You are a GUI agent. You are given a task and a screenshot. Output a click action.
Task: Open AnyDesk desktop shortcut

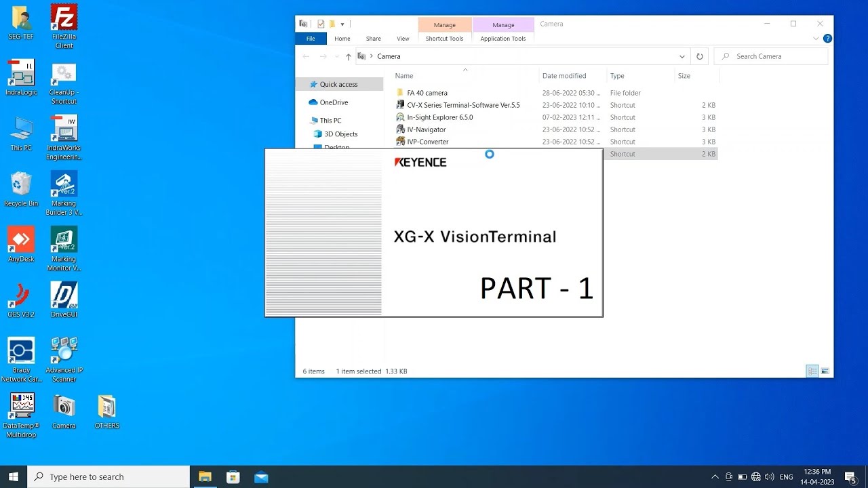[21, 245]
